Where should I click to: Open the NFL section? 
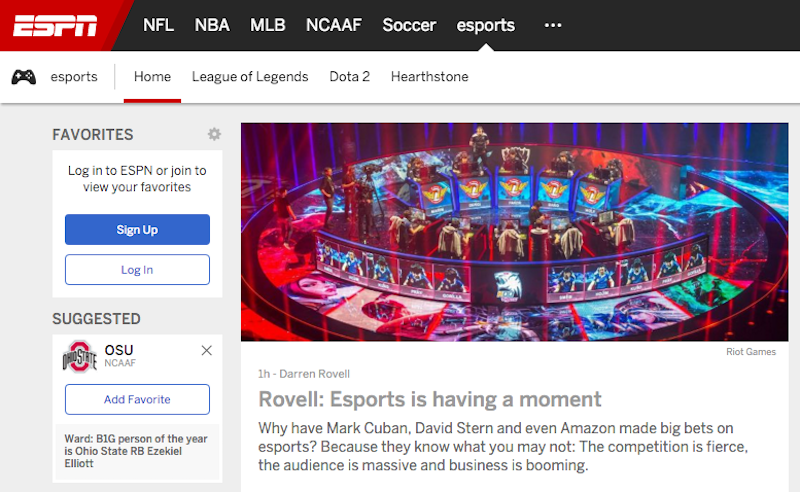pyautogui.click(x=158, y=25)
